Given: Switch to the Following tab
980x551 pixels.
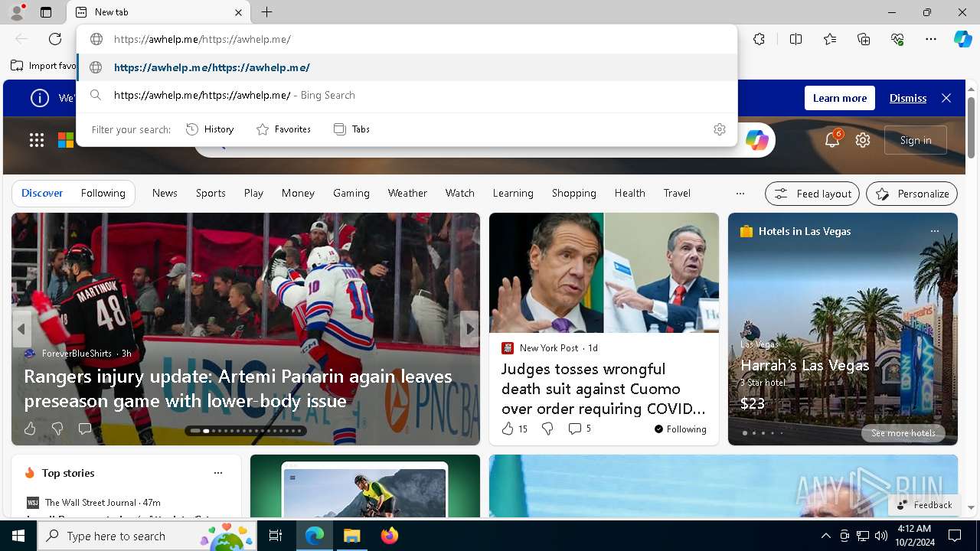Looking at the screenshot, I should point(103,193).
